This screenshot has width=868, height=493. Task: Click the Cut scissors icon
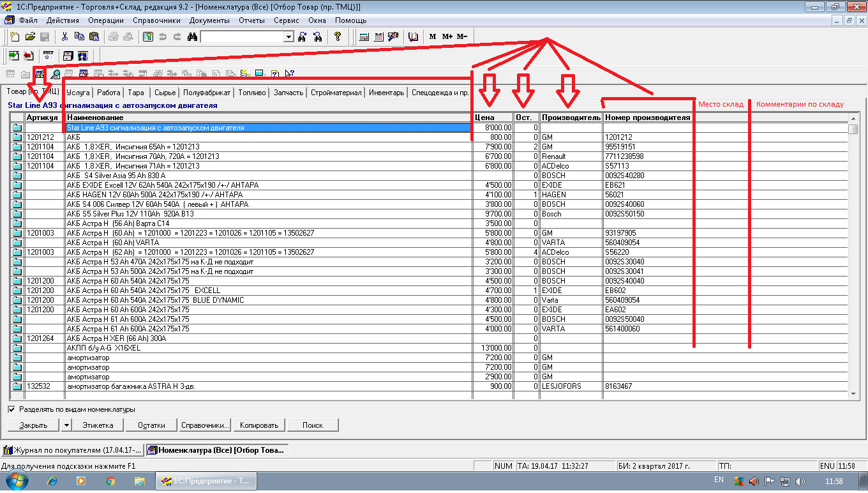(x=64, y=37)
